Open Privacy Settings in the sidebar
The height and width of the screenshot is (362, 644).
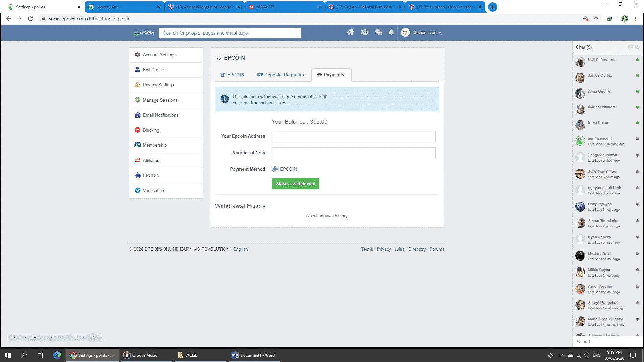click(x=166, y=85)
